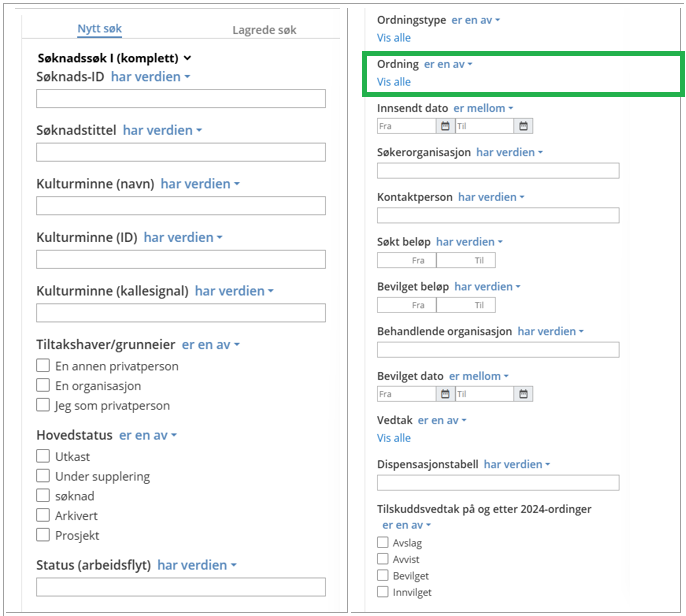Open calendar for Bevilget dato Fra field
This screenshot has height=616, width=686.
(445, 394)
